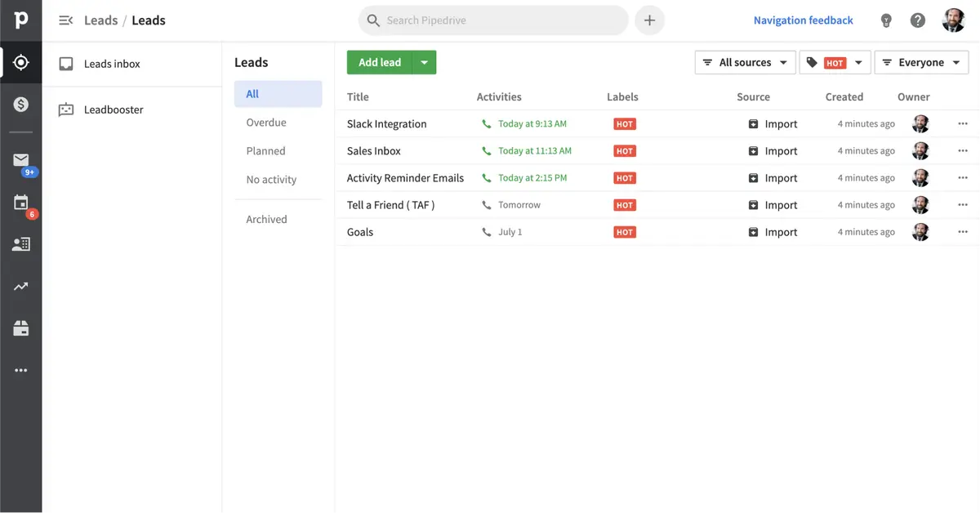
Task: Open the user profile avatar in header
Action: click(954, 20)
